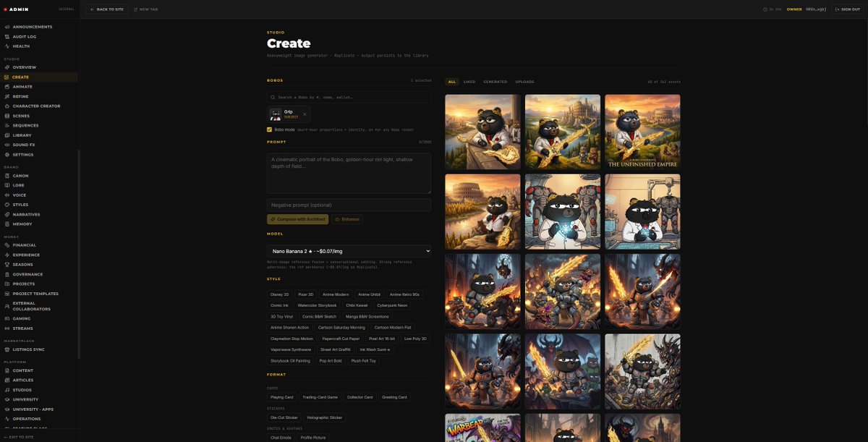Viewport: 868px width, 442px height.
Task: Toggle the Cyberpunk Neon style chip
Action: 392,305
